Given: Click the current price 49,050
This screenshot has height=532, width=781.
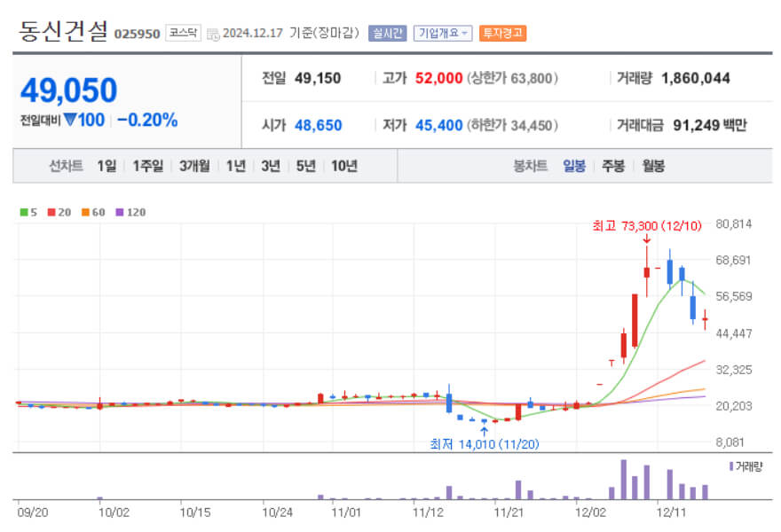Looking at the screenshot, I should coord(68,90).
